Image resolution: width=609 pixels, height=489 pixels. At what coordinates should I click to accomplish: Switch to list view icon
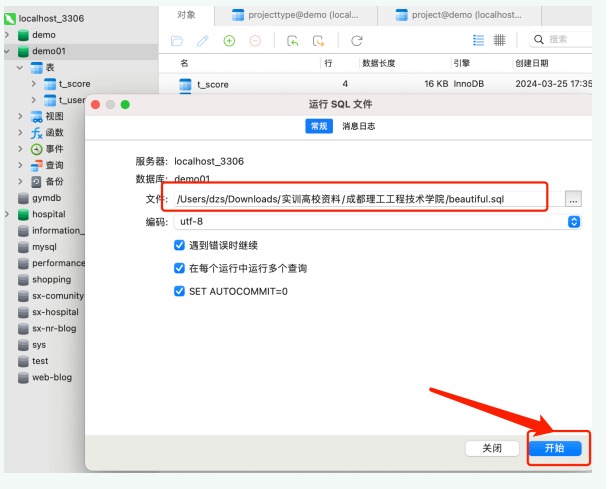[478, 40]
